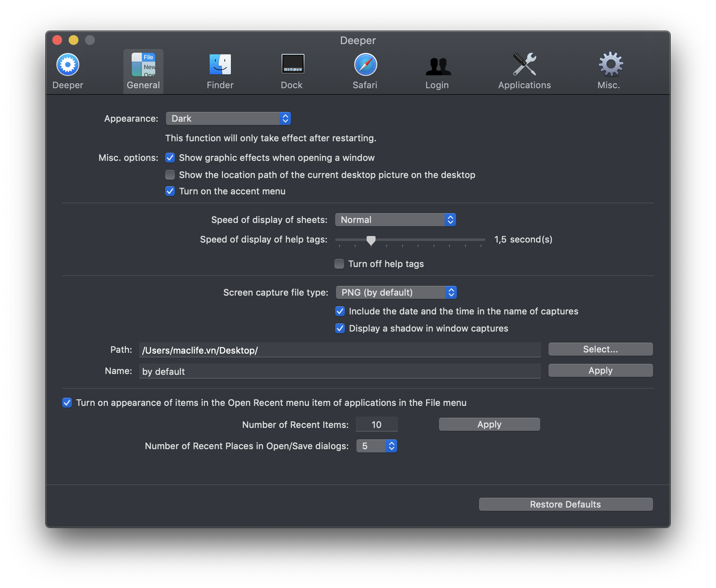The width and height of the screenshot is (716, 588).
Task: Enable showing desktop picture location path
Action: (170, 175)
